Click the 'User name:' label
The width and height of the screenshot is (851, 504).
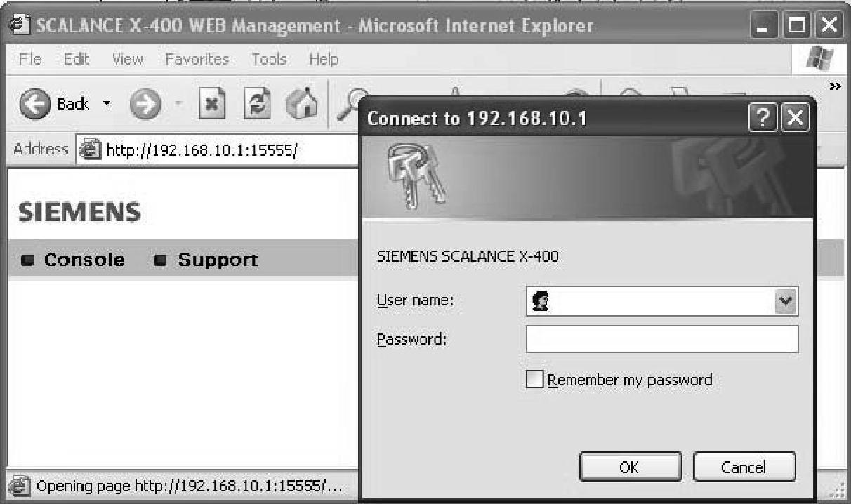click(x=416, y=300)
